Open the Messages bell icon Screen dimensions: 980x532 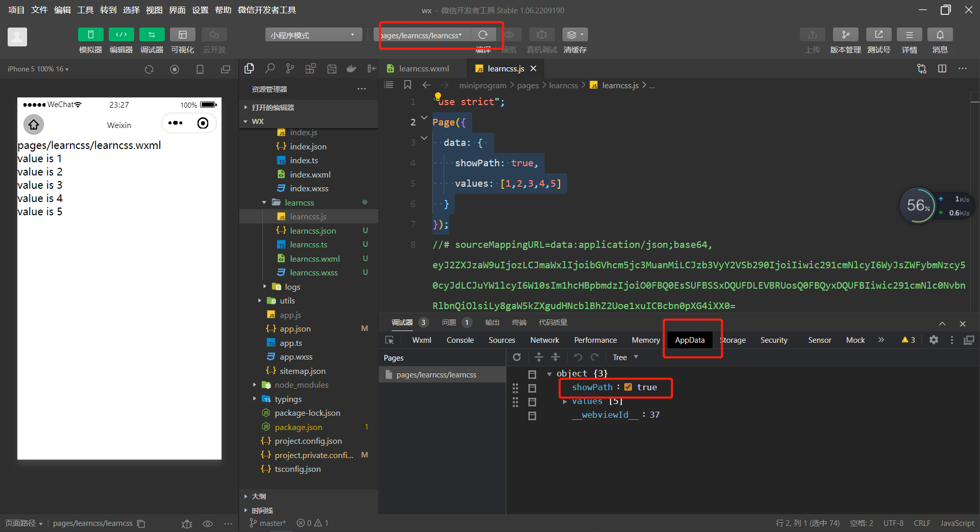coord(940,35)
